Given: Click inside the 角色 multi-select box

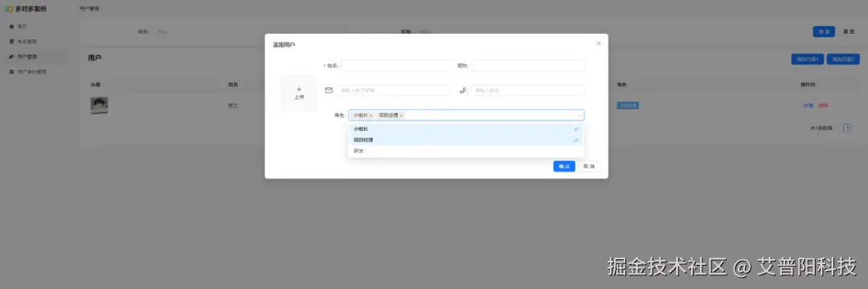Looking at the screenshot, I should [466, 116].
